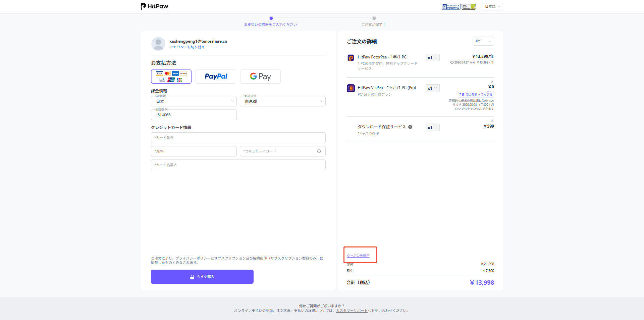Open the language dropdown showing 日本語

(x=492, y=7)
